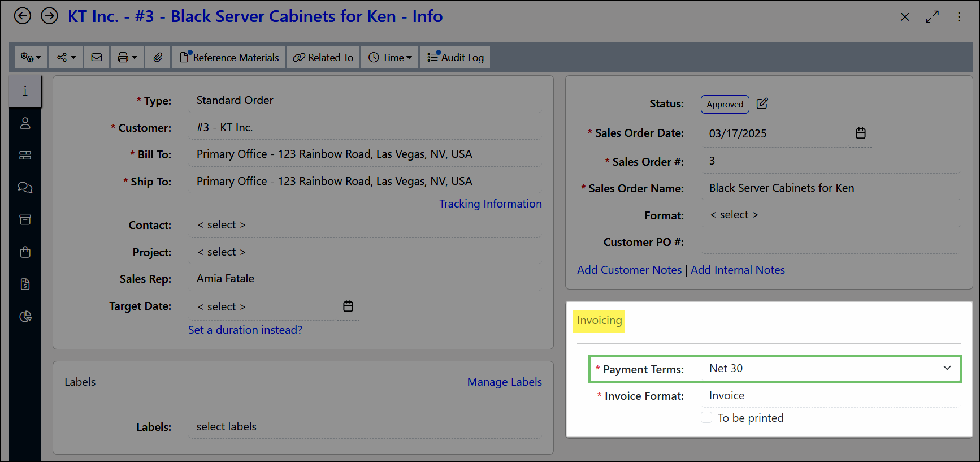Click the Bill To Primary Office address
Image resolution: width=980 pixels, height=462 pixels.
point(365,154)
